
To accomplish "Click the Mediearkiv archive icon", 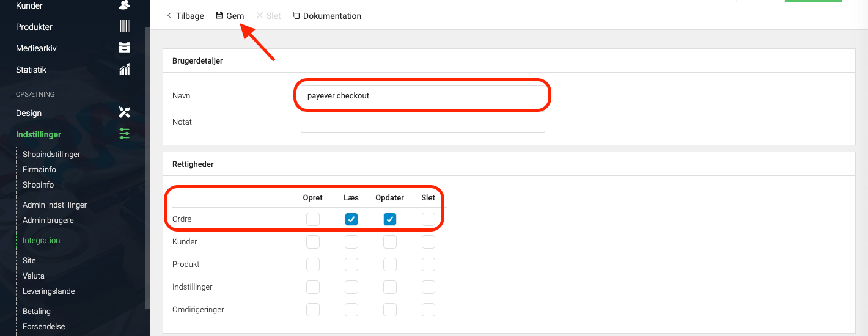I will [124, 48].
